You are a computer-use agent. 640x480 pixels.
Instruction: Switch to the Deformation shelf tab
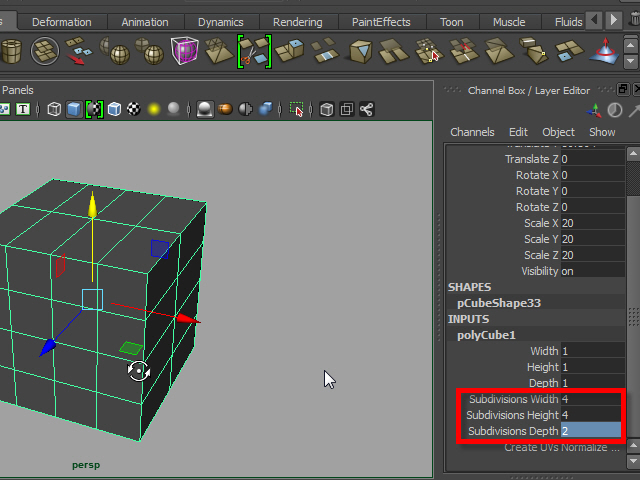pos(62,22)
